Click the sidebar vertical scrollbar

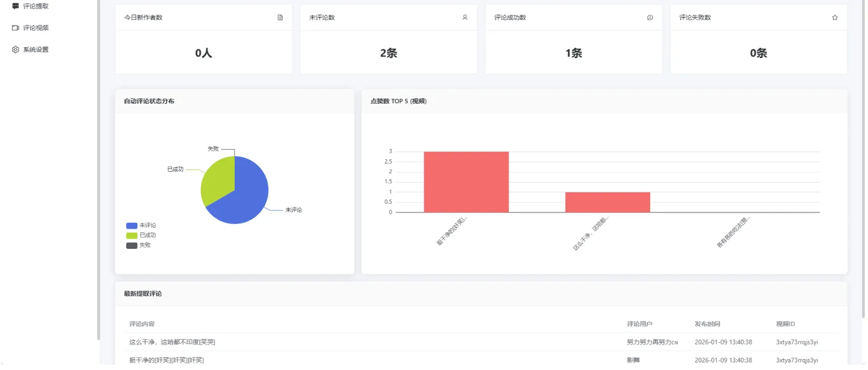pos(98,163)
